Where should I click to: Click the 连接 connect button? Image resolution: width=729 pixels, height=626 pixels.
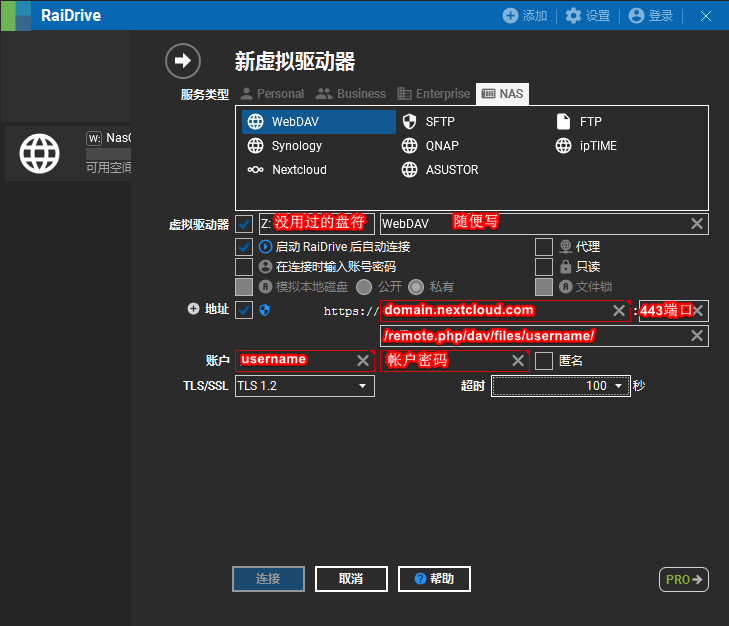click(x=268, y=579)
